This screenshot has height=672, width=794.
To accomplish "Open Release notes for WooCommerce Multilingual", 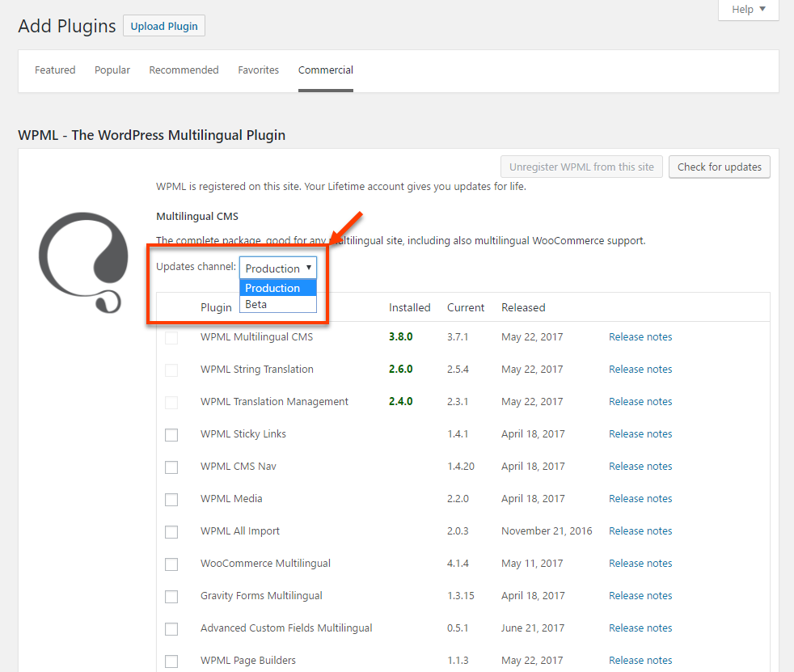I will pyautogui.click(x=640, y=564).
